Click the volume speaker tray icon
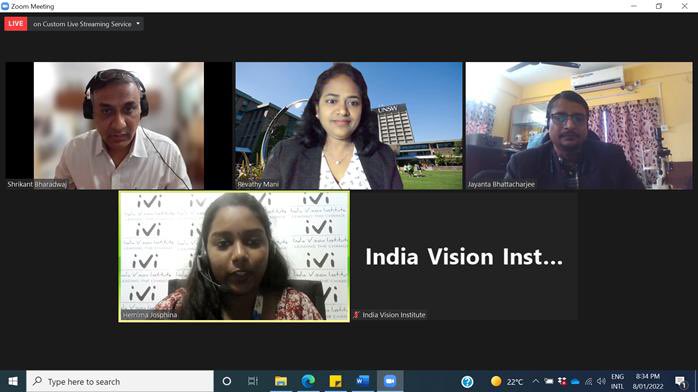The image size is (698, 392). (601, 381)
